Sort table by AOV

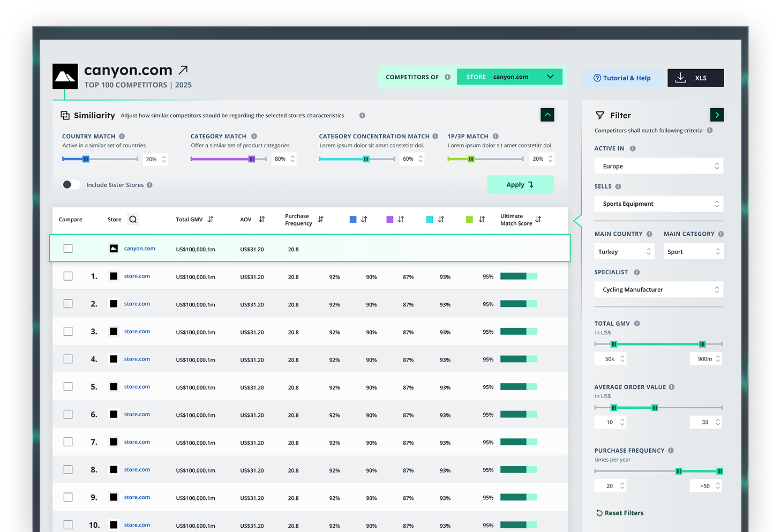click(262, 219)
